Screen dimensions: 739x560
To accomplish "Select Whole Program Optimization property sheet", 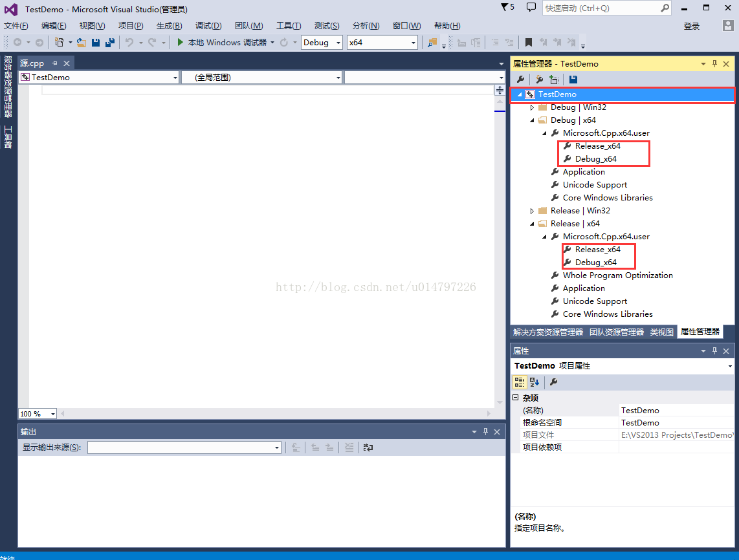I will (x=617, y=275).
